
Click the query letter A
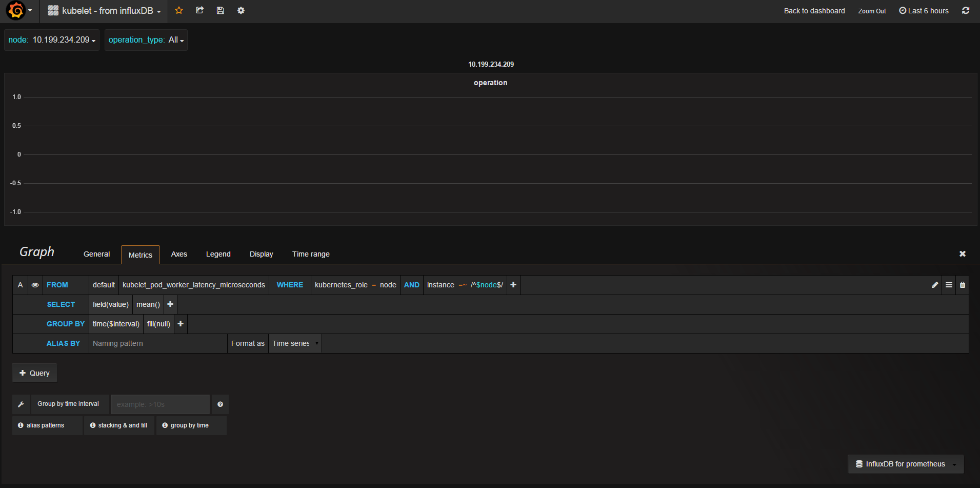point(20,285)
